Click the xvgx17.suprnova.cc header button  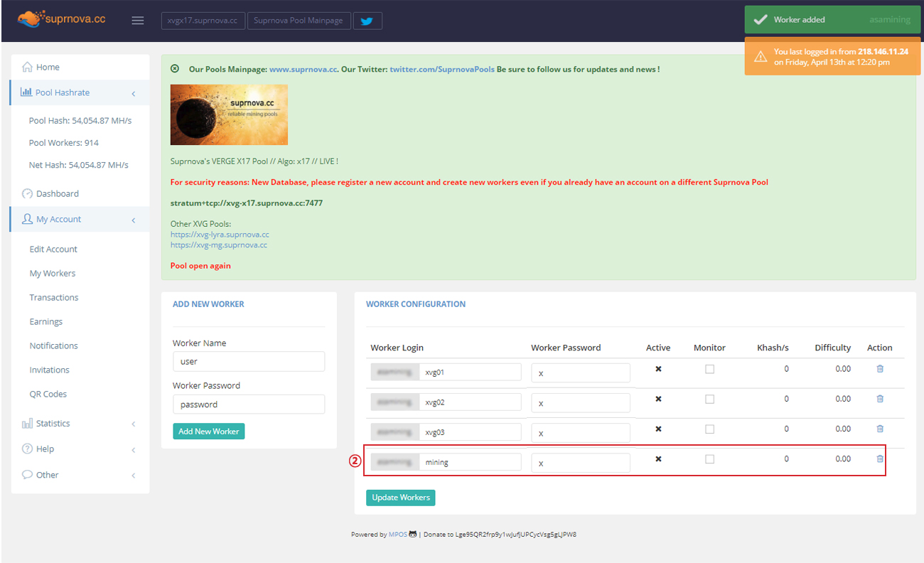[203, 21]
